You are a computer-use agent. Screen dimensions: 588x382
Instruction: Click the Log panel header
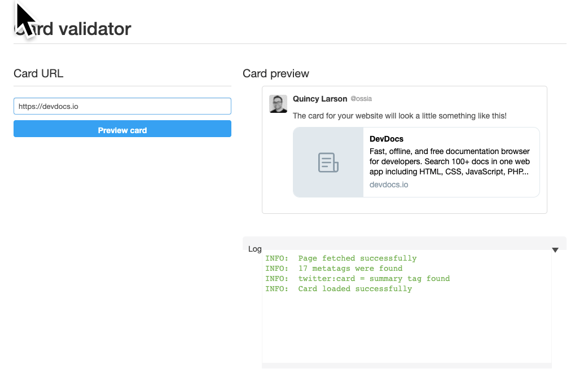(254, 249)
